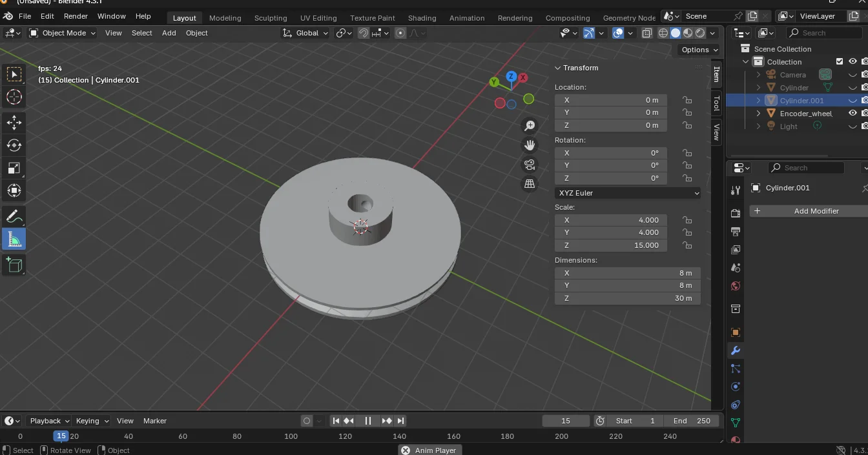Viewport: 868px width, 455px height.
Task: Open Render Properties in the properties panel
Action: (x=734, y=213)
